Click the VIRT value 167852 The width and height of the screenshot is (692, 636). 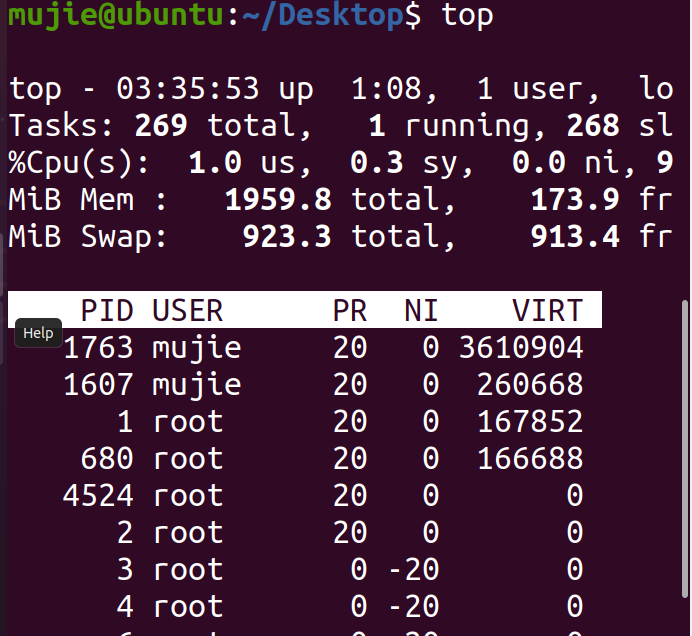[x=530, y=421]
